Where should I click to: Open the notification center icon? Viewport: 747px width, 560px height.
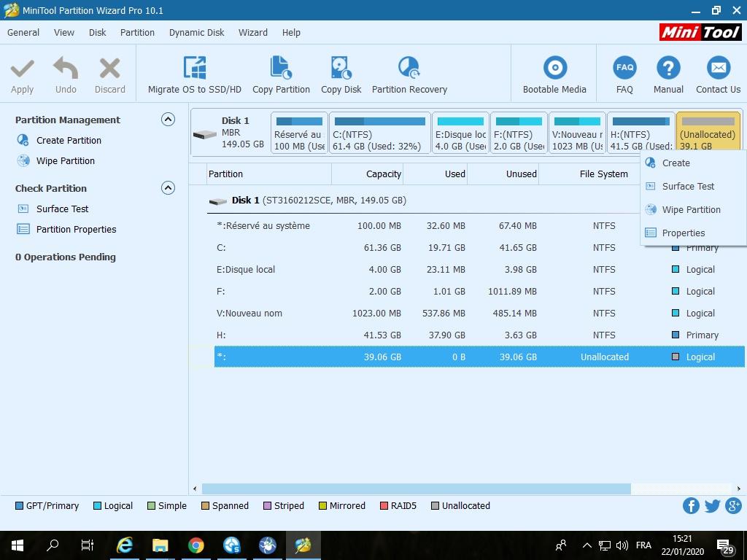(725, 546)
